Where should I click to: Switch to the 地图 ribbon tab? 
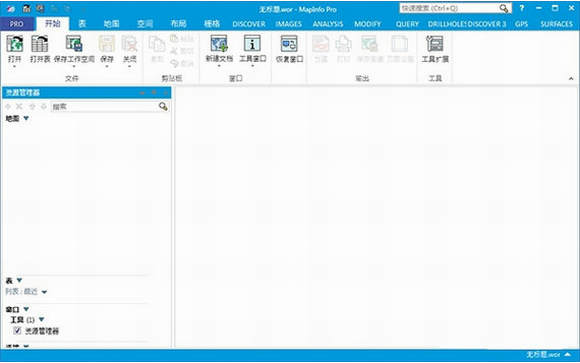[x=111, y=24]
